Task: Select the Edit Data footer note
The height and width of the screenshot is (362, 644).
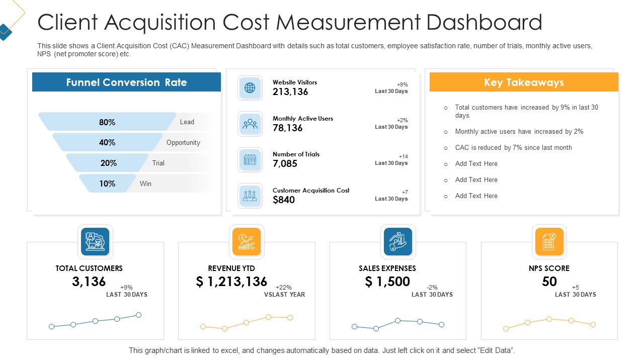Action: [x=322, y=350]
